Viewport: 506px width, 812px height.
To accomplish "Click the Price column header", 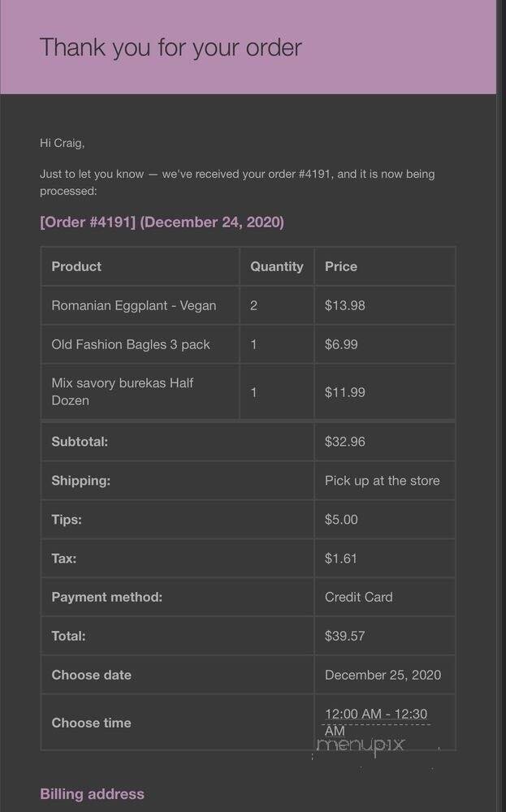I will [341, 266].
